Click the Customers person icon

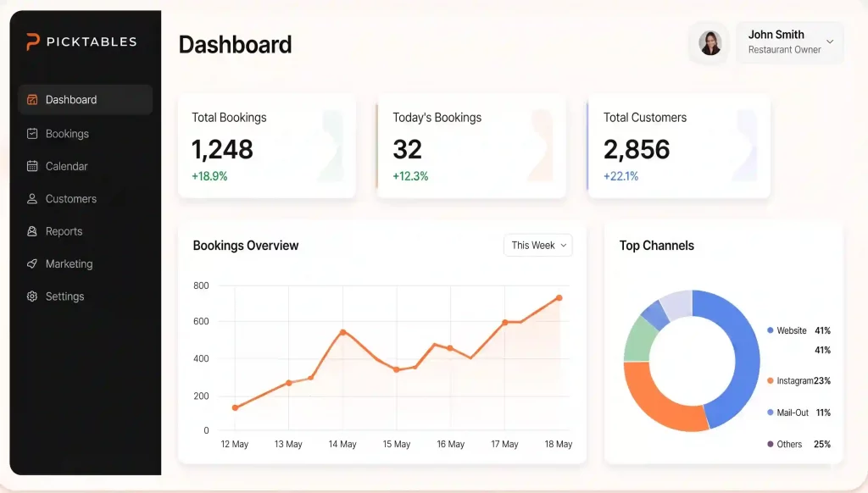tap(32, 198)
